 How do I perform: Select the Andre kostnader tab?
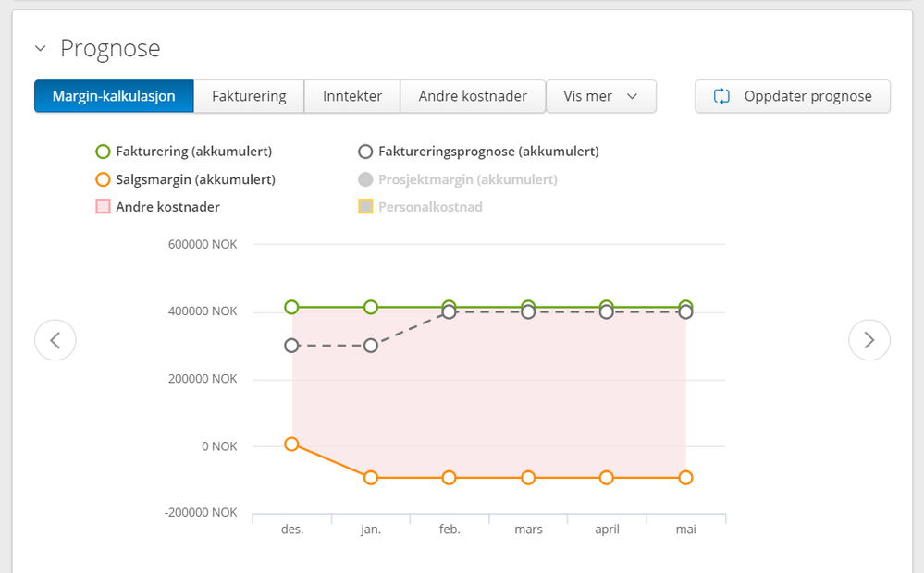(473, 96)
